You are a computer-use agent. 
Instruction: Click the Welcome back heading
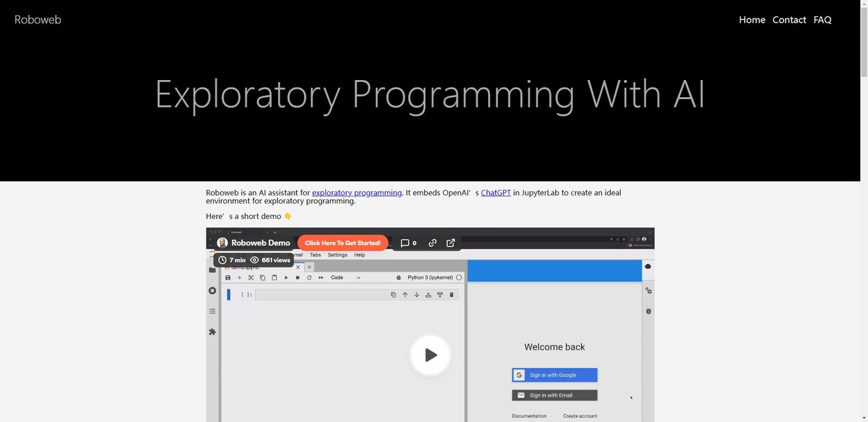point(554,347)
